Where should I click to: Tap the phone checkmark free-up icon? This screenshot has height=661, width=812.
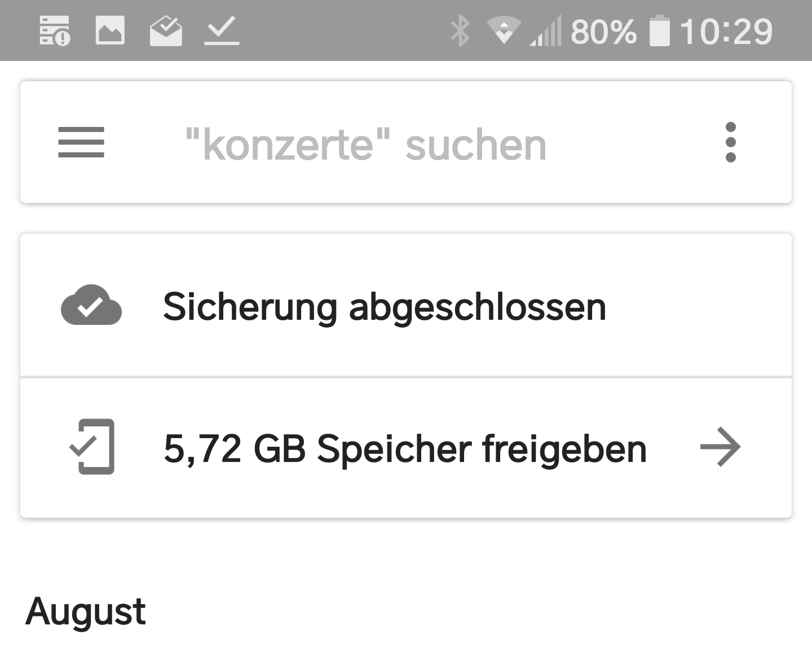92,447
